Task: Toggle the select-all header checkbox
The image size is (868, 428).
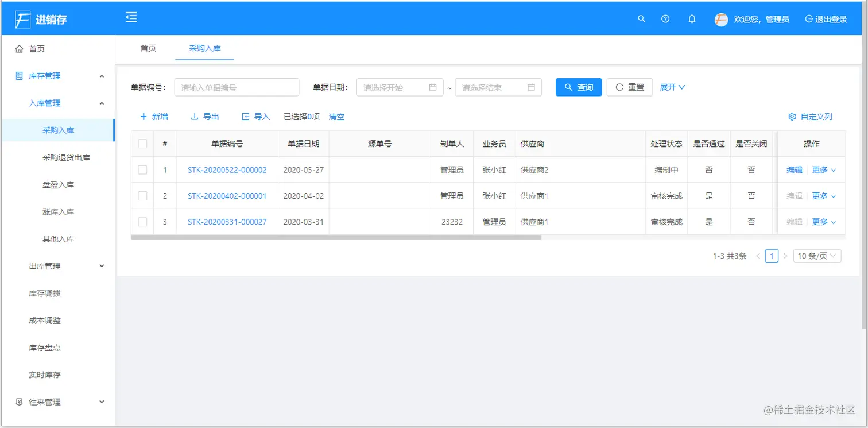Action: point(142,144)
